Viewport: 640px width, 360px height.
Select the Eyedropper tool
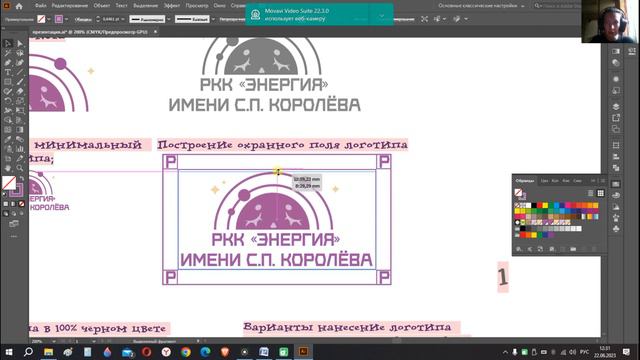tap(8, 139)
